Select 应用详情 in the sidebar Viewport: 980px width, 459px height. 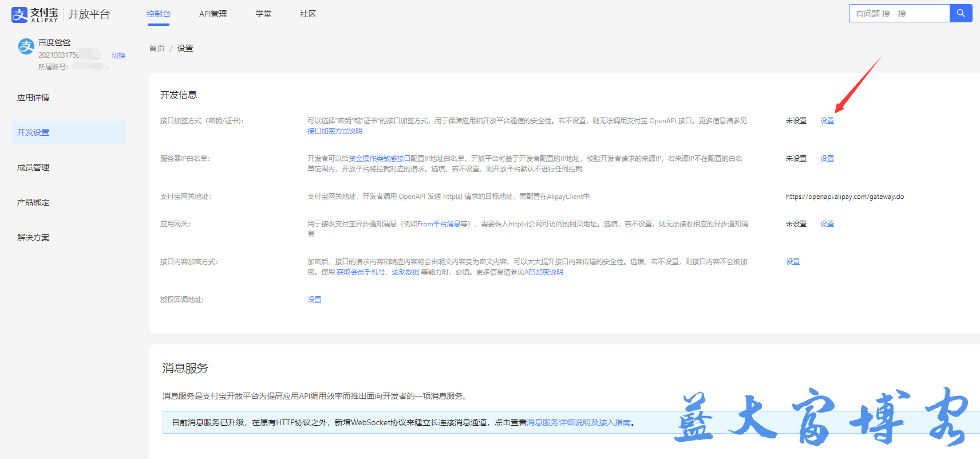(69, 97)
